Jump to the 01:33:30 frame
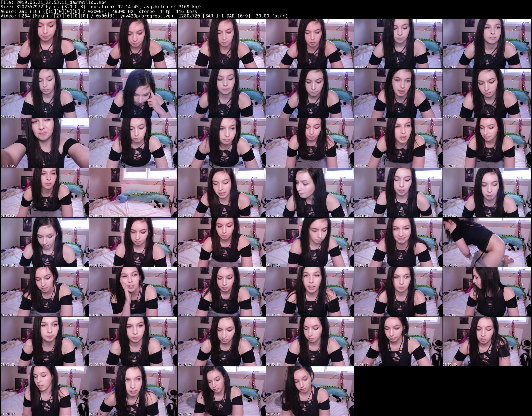Viewport: 532px width, 416px height. click(x=310, y=292)
